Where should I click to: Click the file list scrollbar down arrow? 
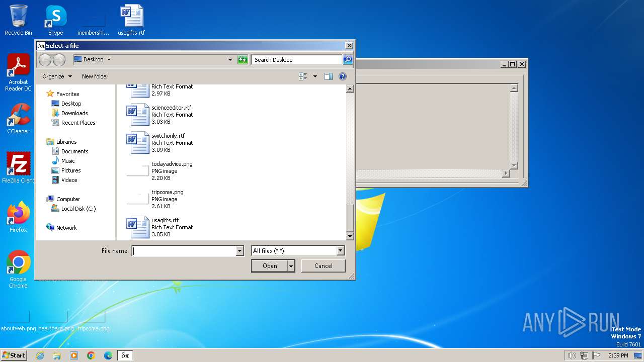point(350,236)
